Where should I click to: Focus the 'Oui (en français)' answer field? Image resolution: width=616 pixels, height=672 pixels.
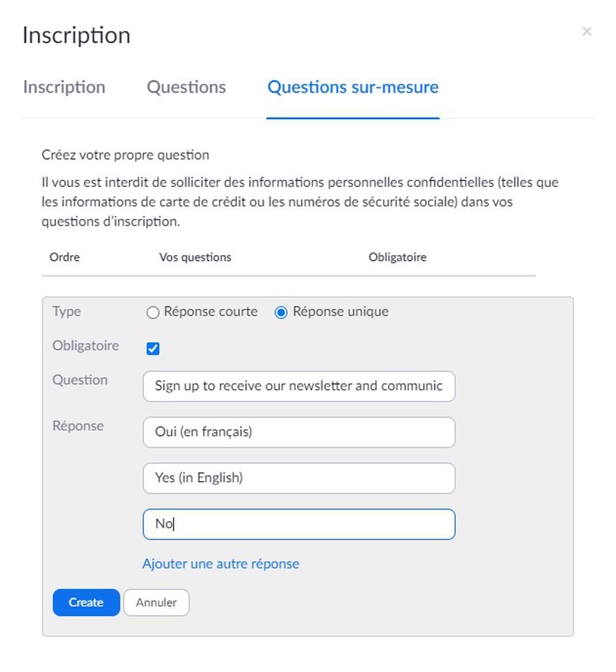point(299,432)
